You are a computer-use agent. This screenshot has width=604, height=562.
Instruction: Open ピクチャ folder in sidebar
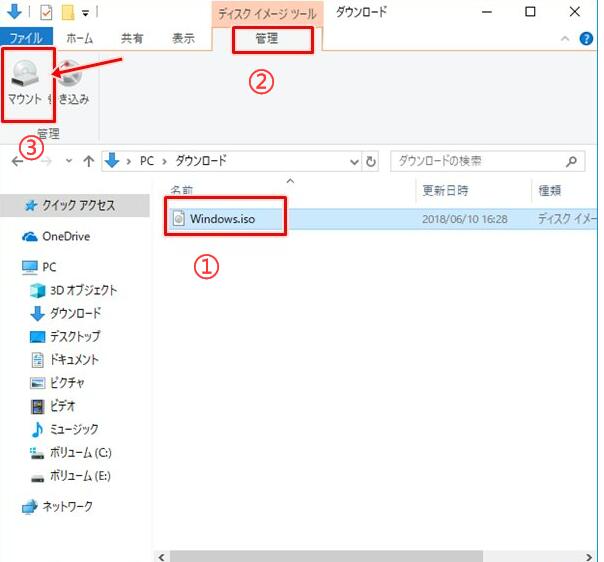(x=57, y=383)
